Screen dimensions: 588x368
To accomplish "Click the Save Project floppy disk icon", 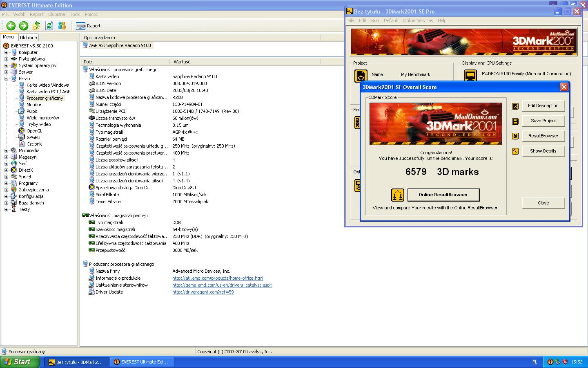I will click(515, 121).
